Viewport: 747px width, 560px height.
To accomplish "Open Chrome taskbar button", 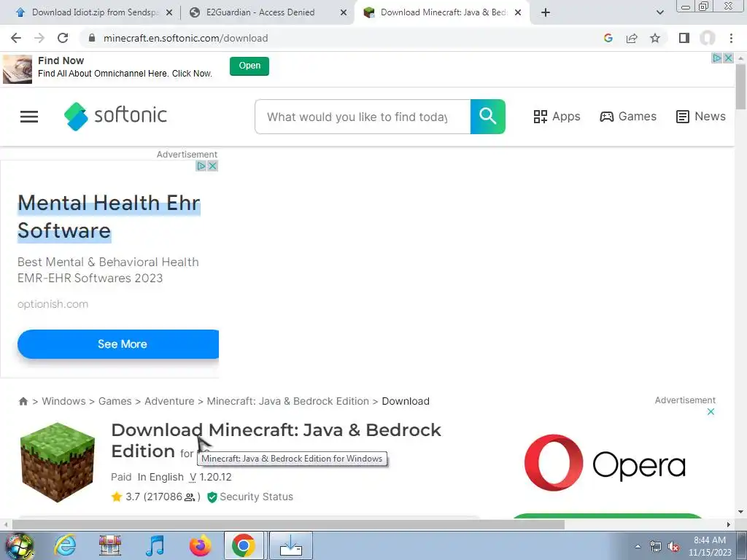I will coord(244,545).
